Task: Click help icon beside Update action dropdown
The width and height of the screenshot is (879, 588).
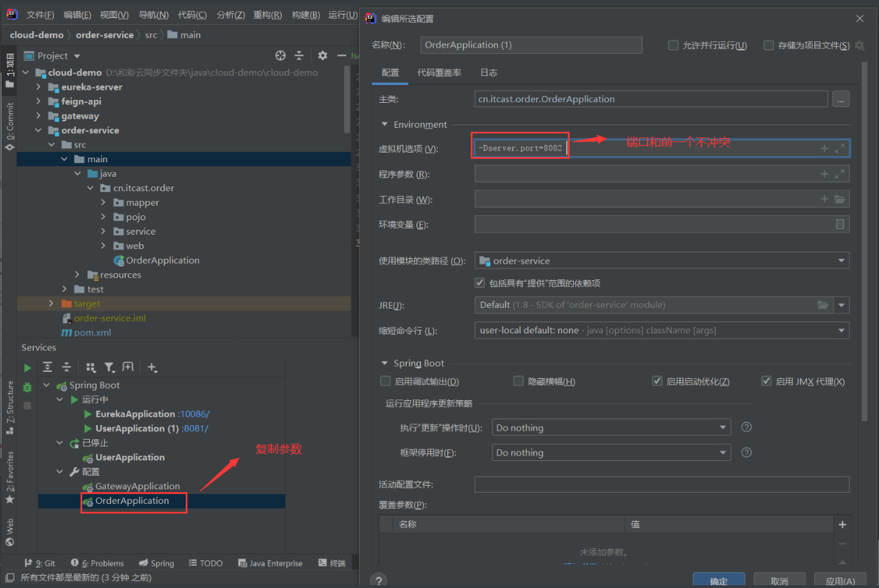Action: [x=746, y=427]
